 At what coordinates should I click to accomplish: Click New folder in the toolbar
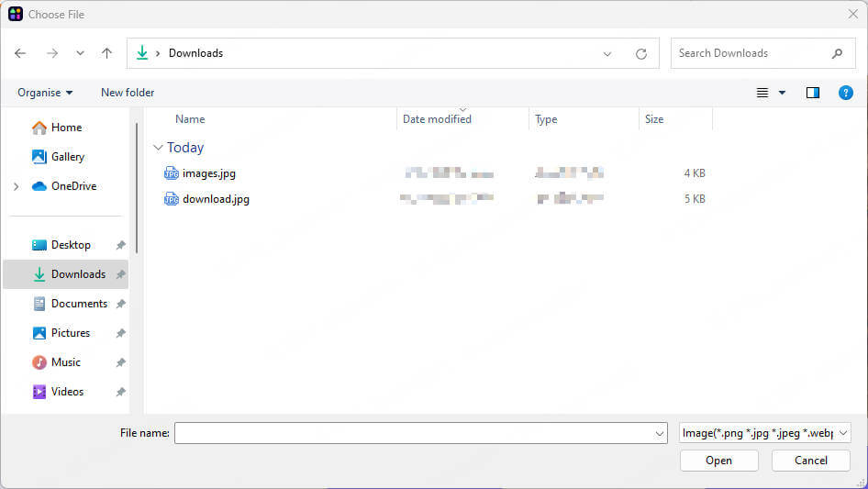pyautogui.click(x=128, y=93)
